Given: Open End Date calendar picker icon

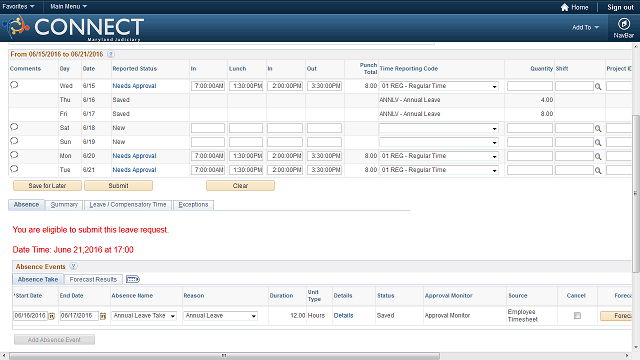Looking at the screenshot, I should tap(103, 316).
